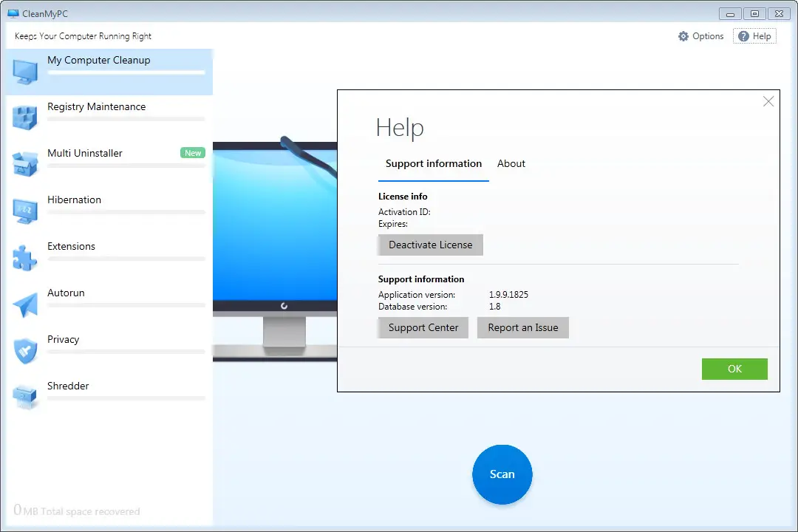Go to Multi Uninstaller section
The width and height of the screenshot is (798, 532).
tap(109, 165)
